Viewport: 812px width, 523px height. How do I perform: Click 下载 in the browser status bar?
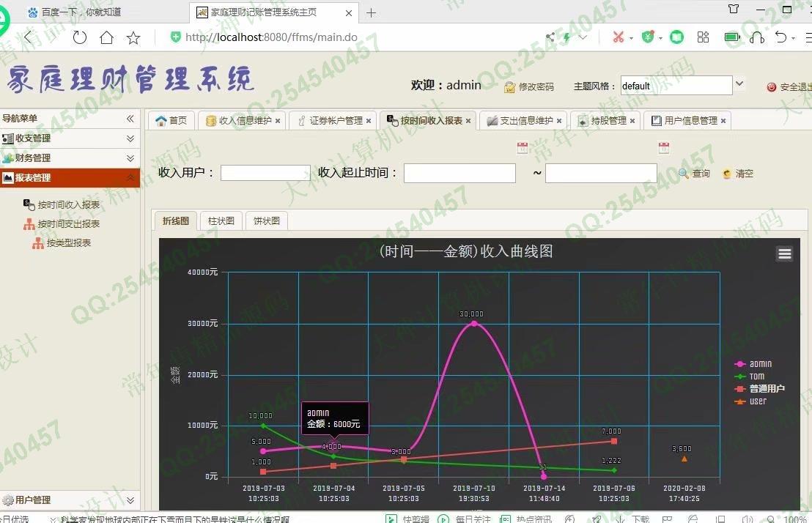tap(633, 519)
